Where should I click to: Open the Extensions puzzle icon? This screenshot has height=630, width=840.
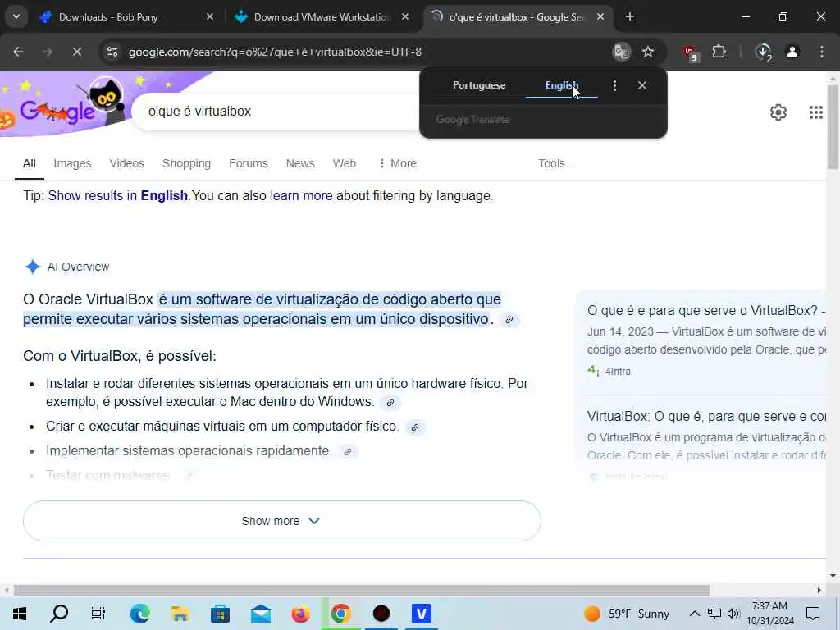tap(719, 52)
